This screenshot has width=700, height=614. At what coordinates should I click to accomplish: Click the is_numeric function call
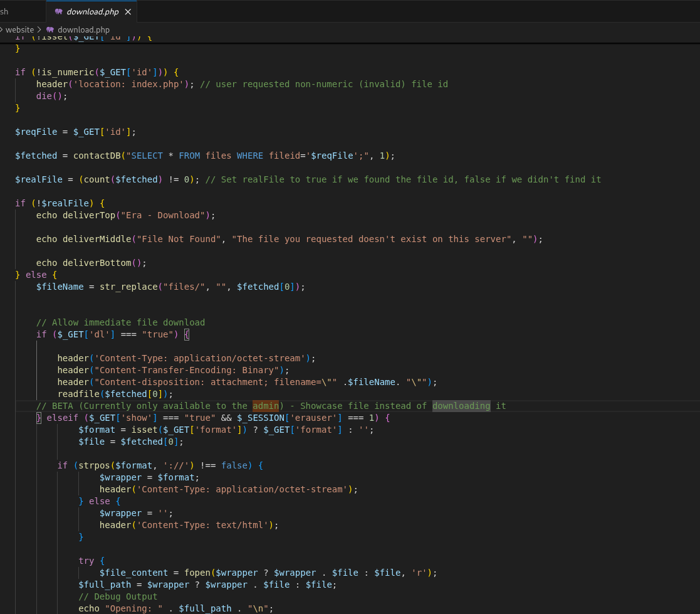click(68, 72)
